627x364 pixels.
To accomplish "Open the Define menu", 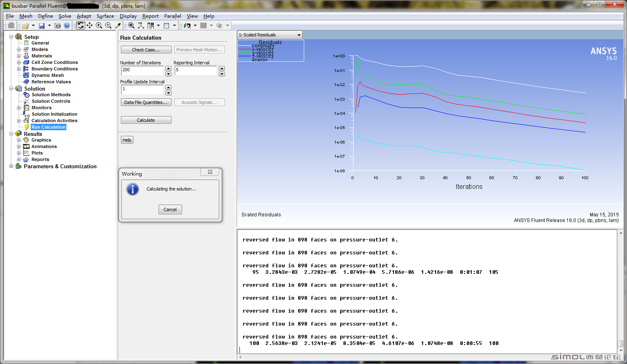I will [x=45, y=16].
